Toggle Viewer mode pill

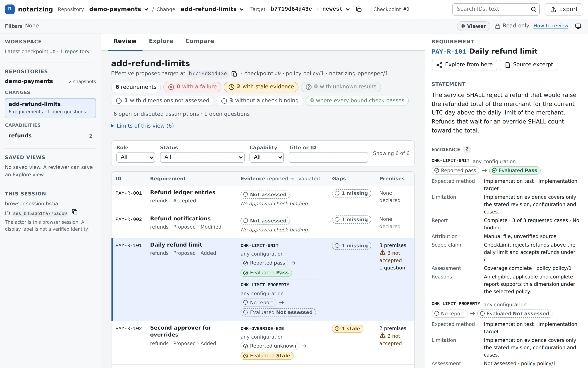(473, 26)
